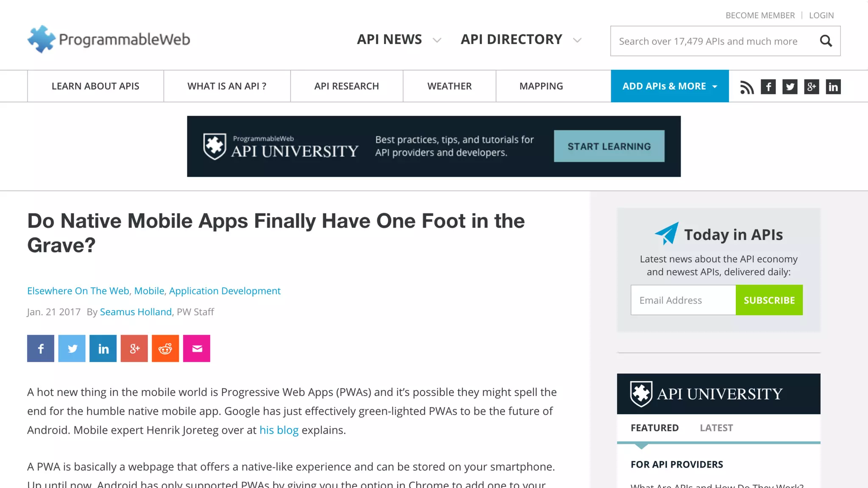The height and width of the screenshot is (488, 868).
Task: Share article on Reddit
Action: tap(165, 349)
